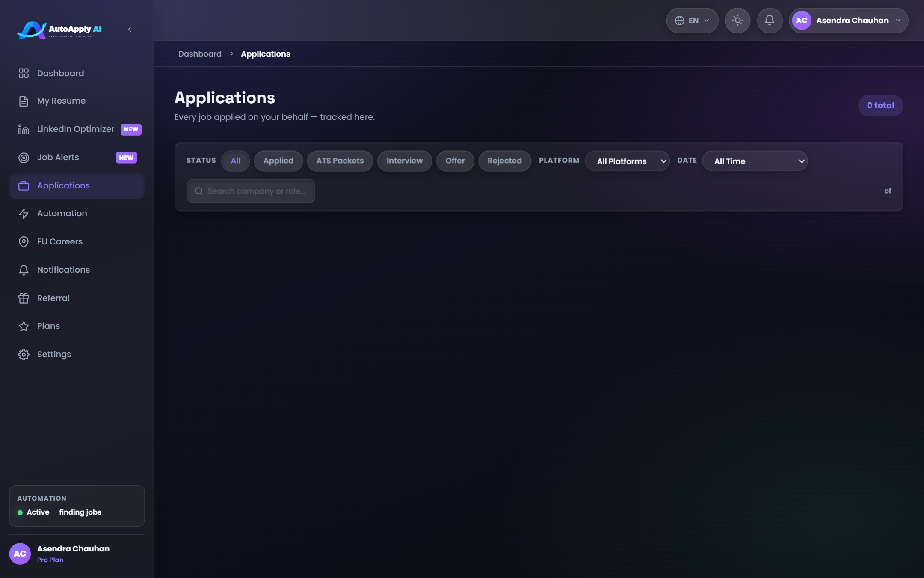Image resolution: width=924 pixels, height=578 pixels.
Task: Click the green automation status dot
Action: click(20, 512)
